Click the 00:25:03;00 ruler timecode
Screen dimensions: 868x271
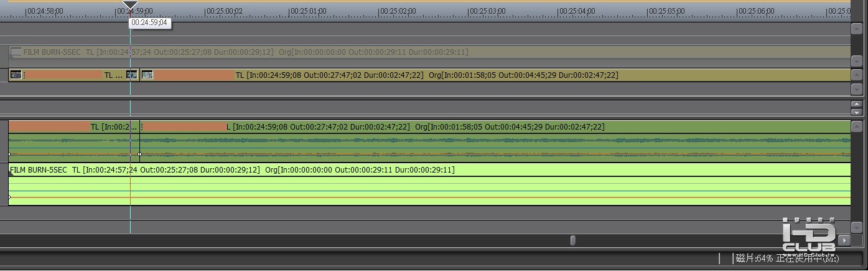tap(487, 11)
